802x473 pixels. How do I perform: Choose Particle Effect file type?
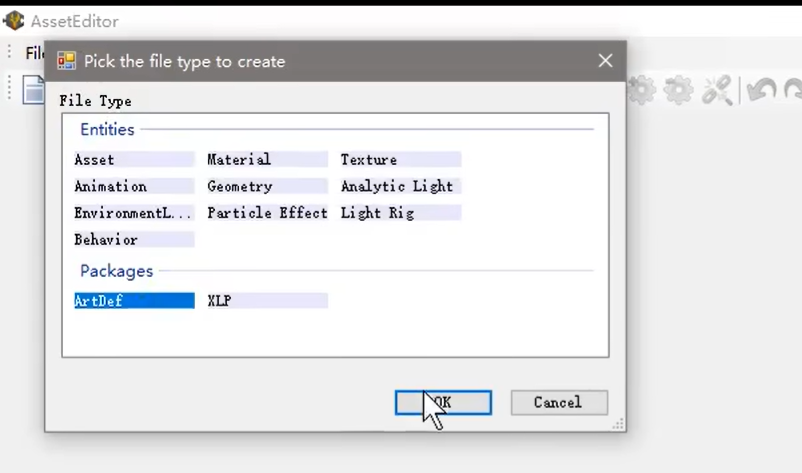coord(267,213)
